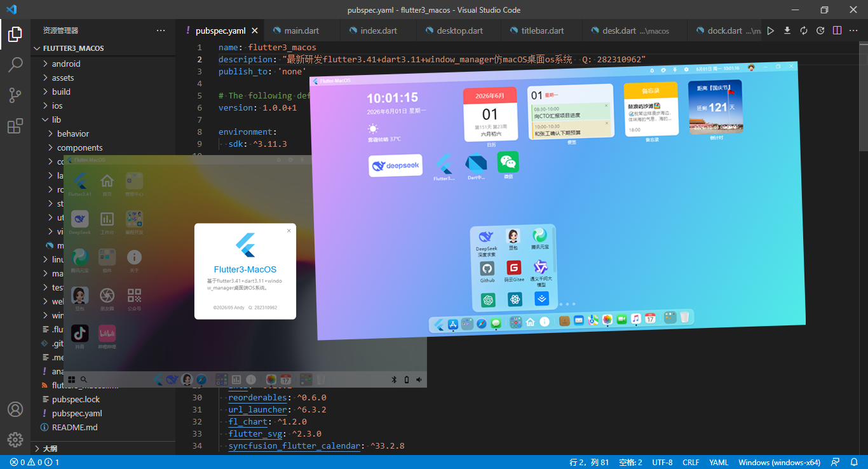
Task: Open FaceTime in the tilted window's dock
Action: [x=621, y=319]
